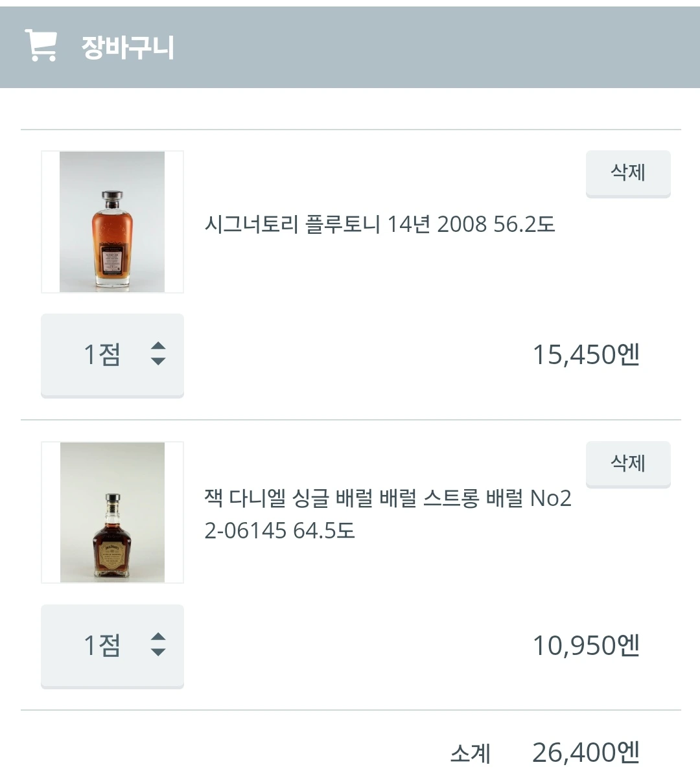Click down arrow on 시그너토리 quantity selector
The image size is (700, 780).
click(158, 361)
